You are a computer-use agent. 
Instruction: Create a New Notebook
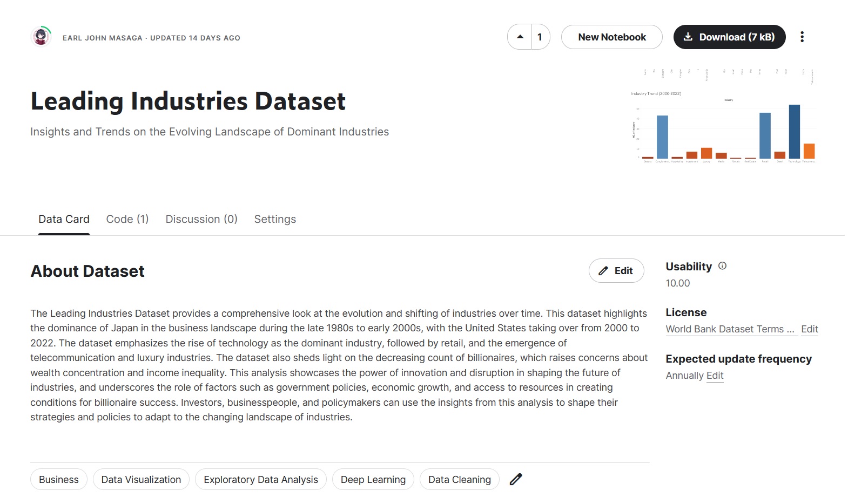611,37
